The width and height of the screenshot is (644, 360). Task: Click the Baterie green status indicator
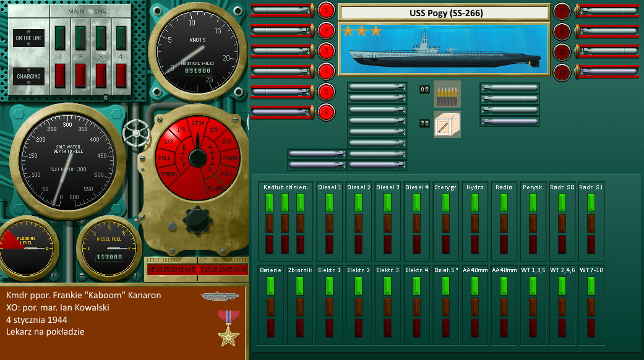270,286
